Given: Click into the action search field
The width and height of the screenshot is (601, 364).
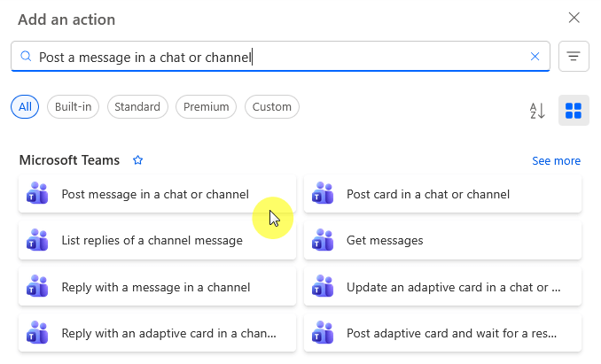Looking at the screenshot, I should 280,57.
